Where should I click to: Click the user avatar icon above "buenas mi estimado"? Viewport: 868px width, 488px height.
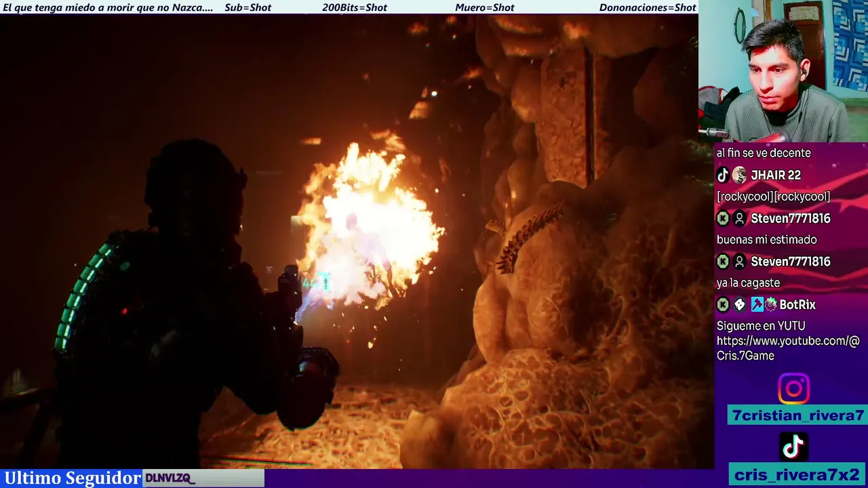(x=739, y=218)
